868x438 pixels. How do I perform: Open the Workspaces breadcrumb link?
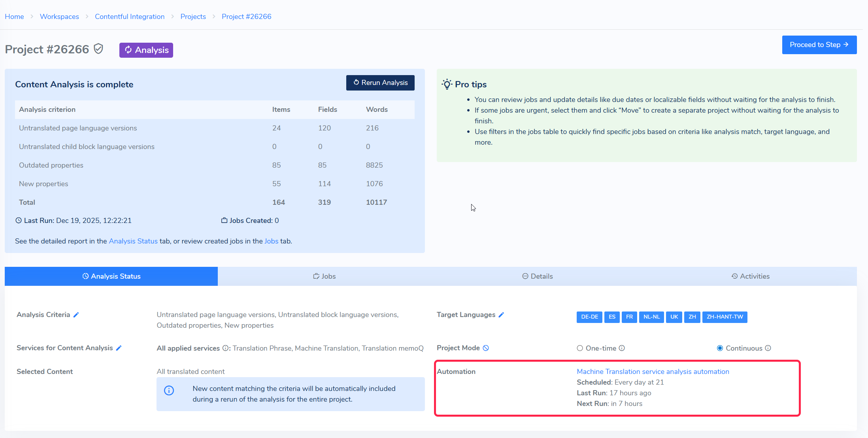pos(59,17)
